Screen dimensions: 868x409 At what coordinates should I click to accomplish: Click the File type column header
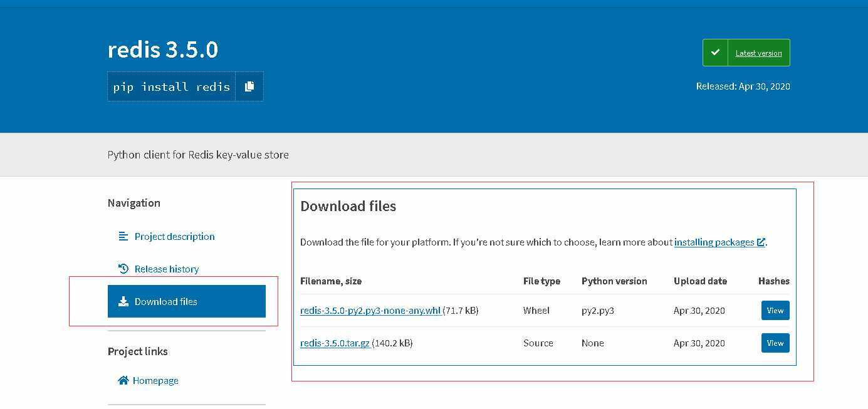[541, 281]
